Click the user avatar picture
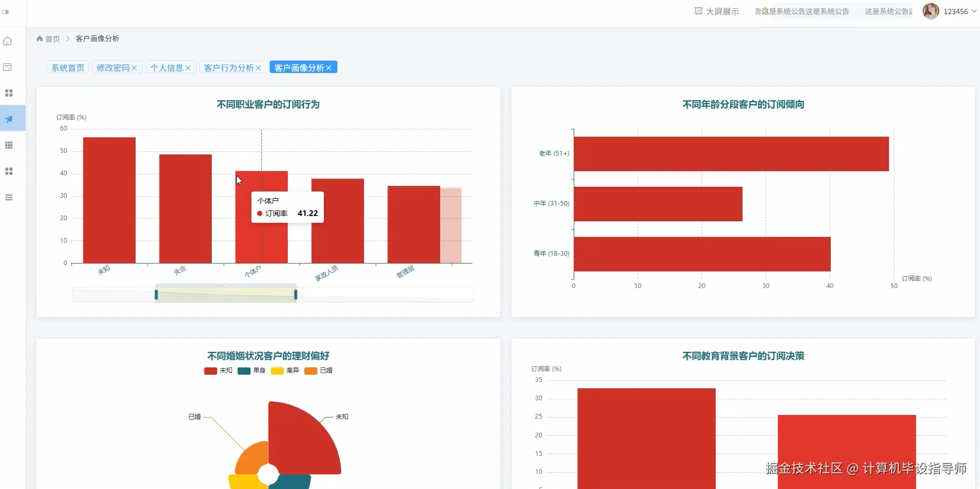The image size is (980, 489). pos(931,11)
